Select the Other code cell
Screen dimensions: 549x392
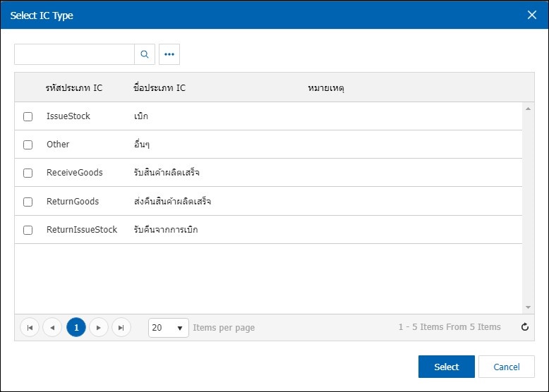point(58,145)
